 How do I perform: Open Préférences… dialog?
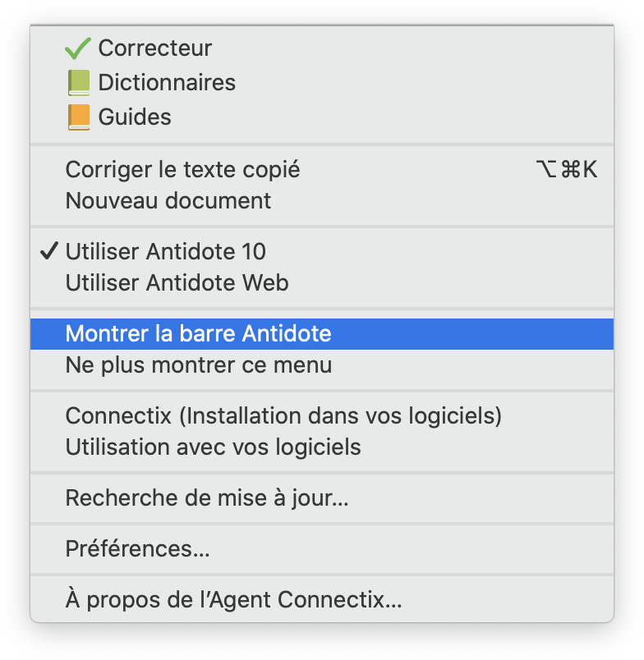137,549
